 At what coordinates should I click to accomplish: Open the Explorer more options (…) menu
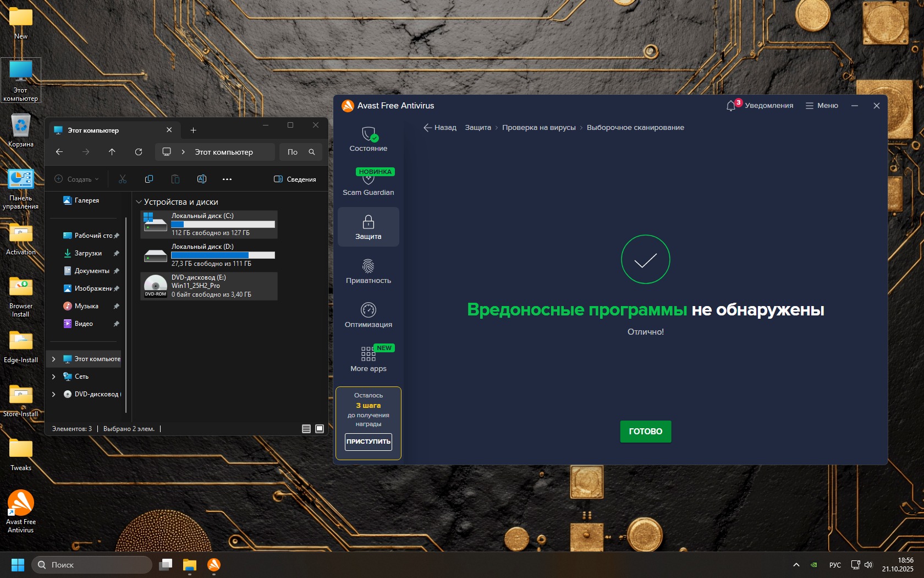tap(227, 179)
